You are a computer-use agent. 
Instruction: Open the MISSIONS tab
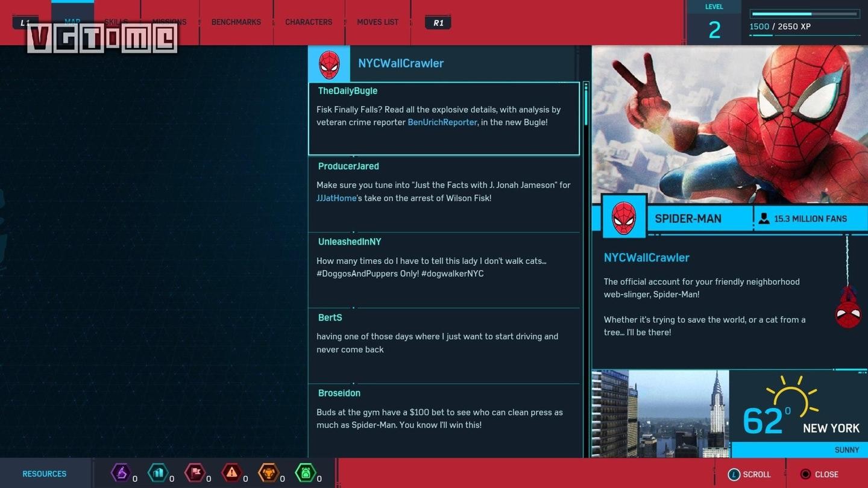tap(169, 22)
